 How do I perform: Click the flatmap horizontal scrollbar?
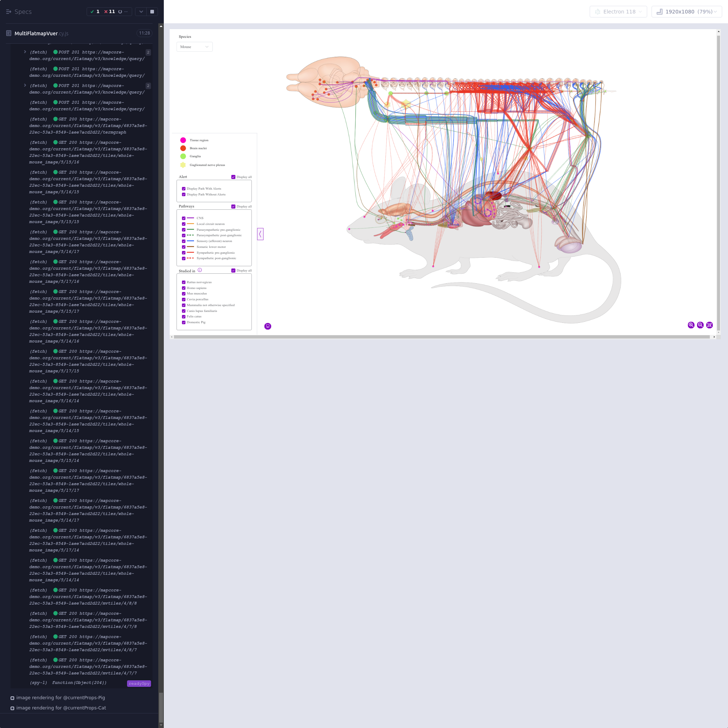click(x=441, y=337)
